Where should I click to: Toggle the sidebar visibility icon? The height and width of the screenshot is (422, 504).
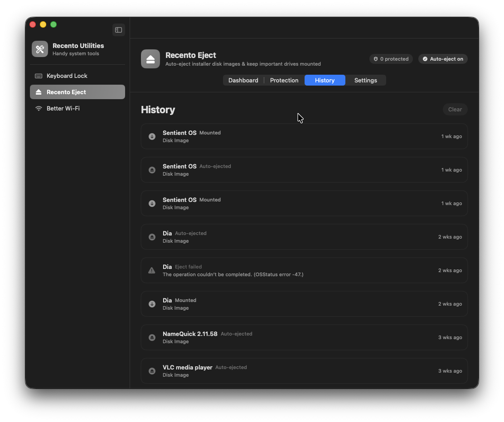coord(119,30)
